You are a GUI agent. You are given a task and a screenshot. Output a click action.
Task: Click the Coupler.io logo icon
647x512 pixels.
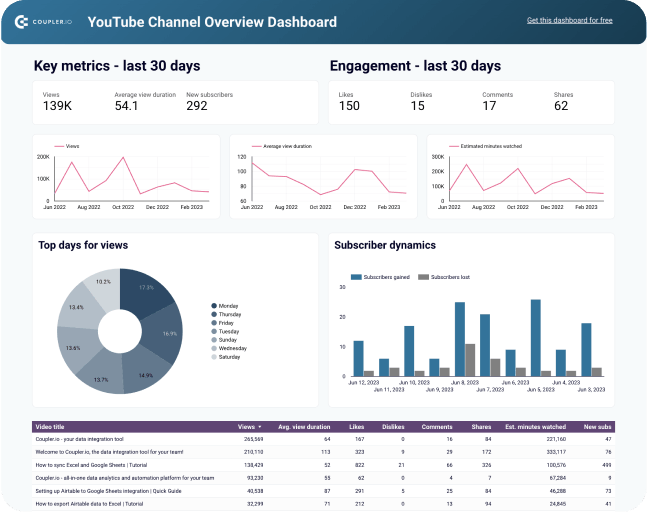coord(21,20)
